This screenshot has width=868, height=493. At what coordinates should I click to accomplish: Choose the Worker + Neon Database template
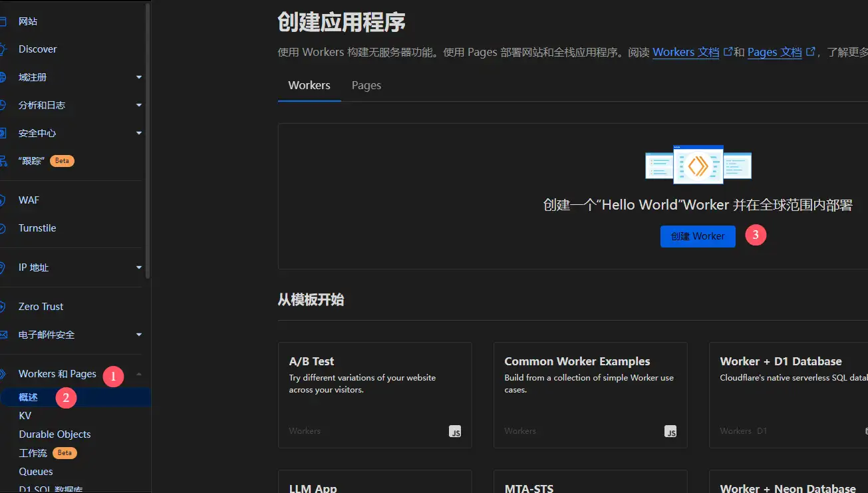pyautogui.click(x=789, y=482)
